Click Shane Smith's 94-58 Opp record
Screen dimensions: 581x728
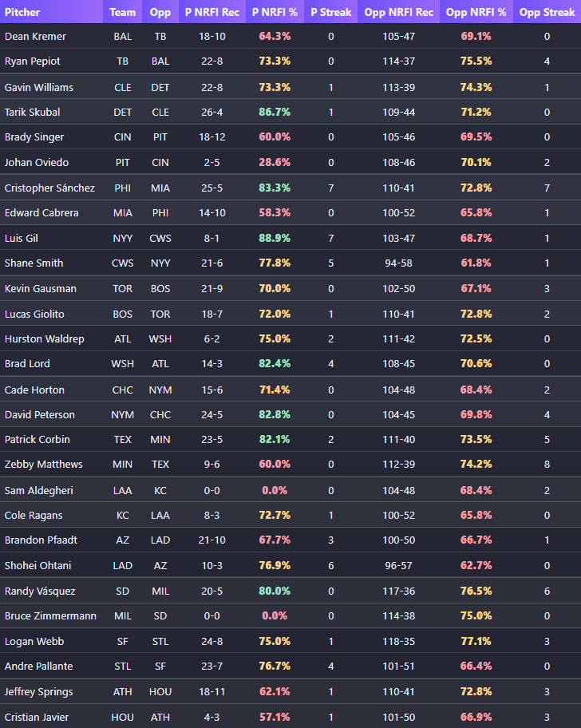(x=398, y=263)
